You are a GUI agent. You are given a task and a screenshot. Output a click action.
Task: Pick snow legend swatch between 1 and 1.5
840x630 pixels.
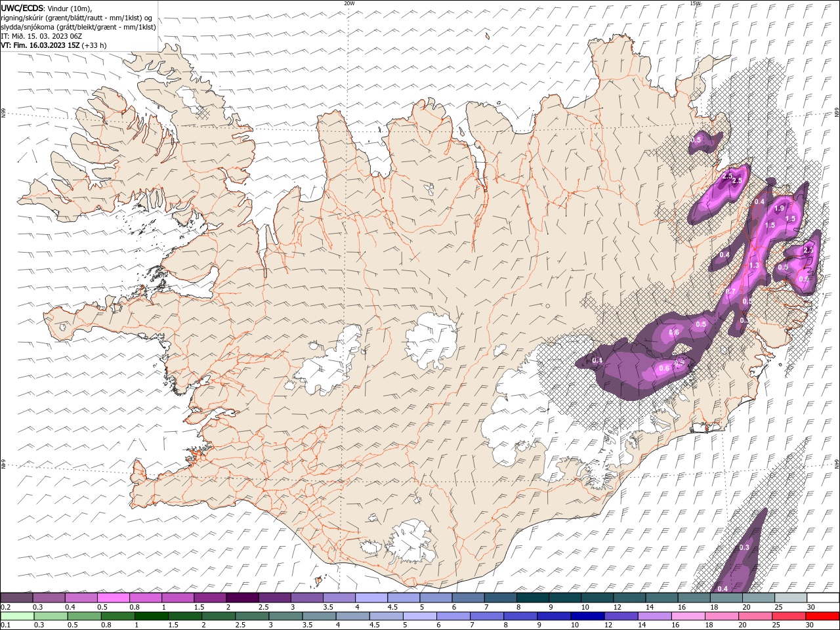(177, 597)
